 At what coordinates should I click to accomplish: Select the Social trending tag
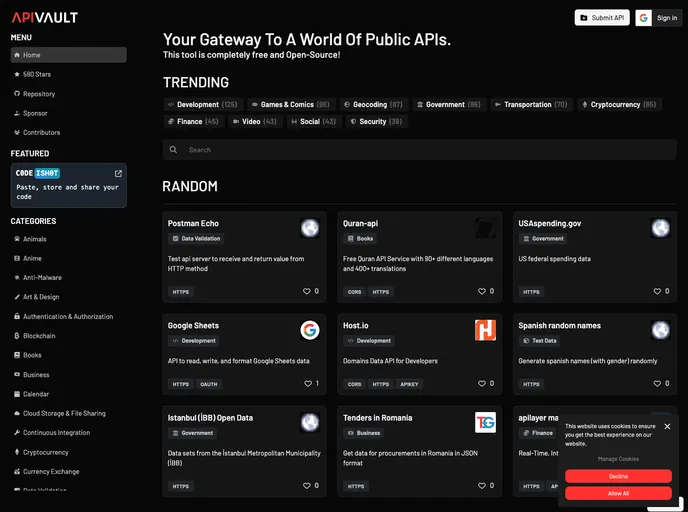(x=314, y=122)
